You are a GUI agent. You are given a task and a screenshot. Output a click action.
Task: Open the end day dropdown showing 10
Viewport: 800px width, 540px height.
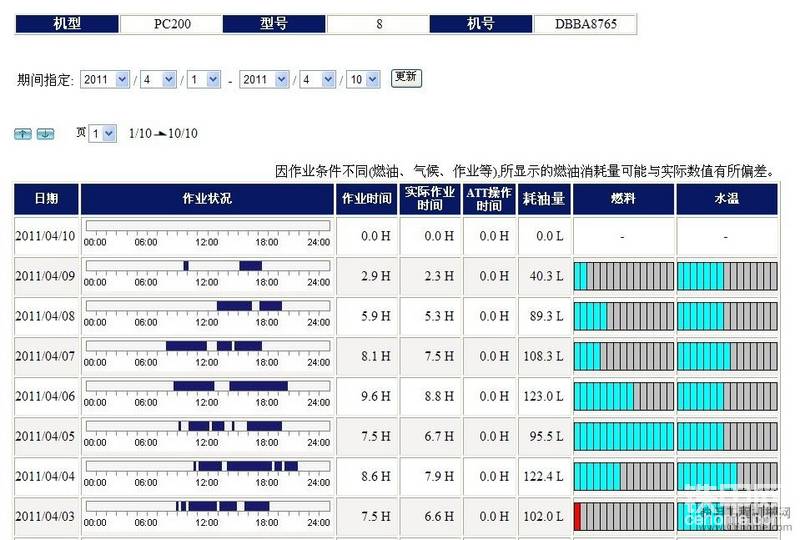click(x=363, y=80)
